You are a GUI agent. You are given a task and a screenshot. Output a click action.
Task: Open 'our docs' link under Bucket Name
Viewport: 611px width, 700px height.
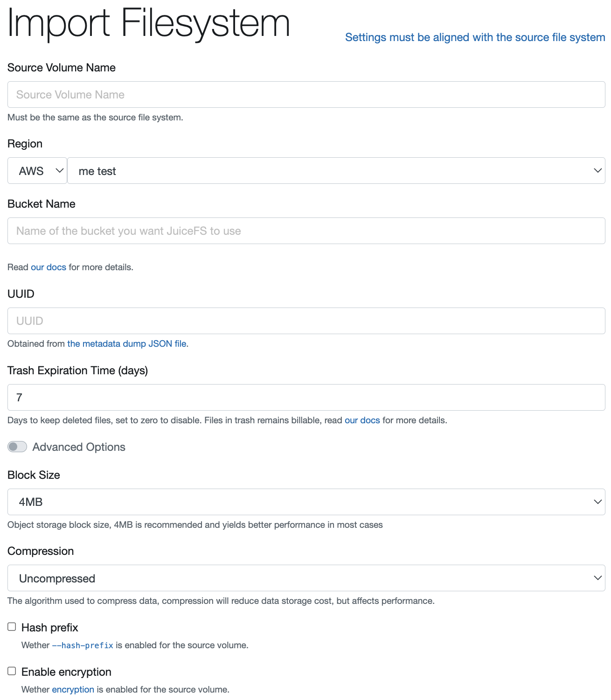tap(49, 267)
